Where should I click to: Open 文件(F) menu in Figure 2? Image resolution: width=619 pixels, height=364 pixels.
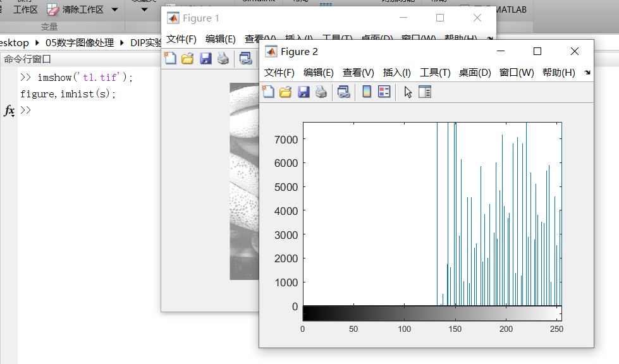pyautogui.click(x=279, y=73)
